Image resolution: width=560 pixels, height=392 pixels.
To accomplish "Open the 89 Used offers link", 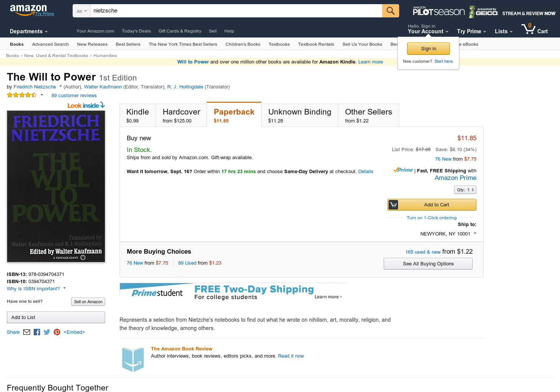I will tap(187, 263).
